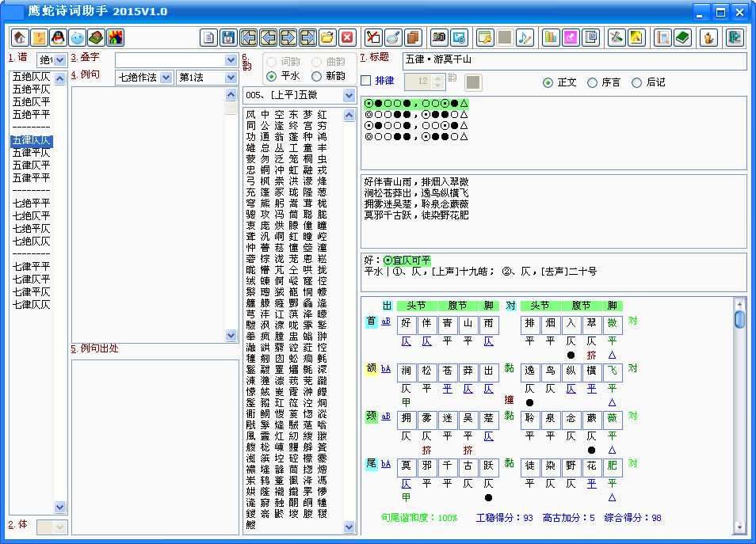The image size is (756, 544).
Task: Expand the 叠字 combo box
Action: point(231,60)
